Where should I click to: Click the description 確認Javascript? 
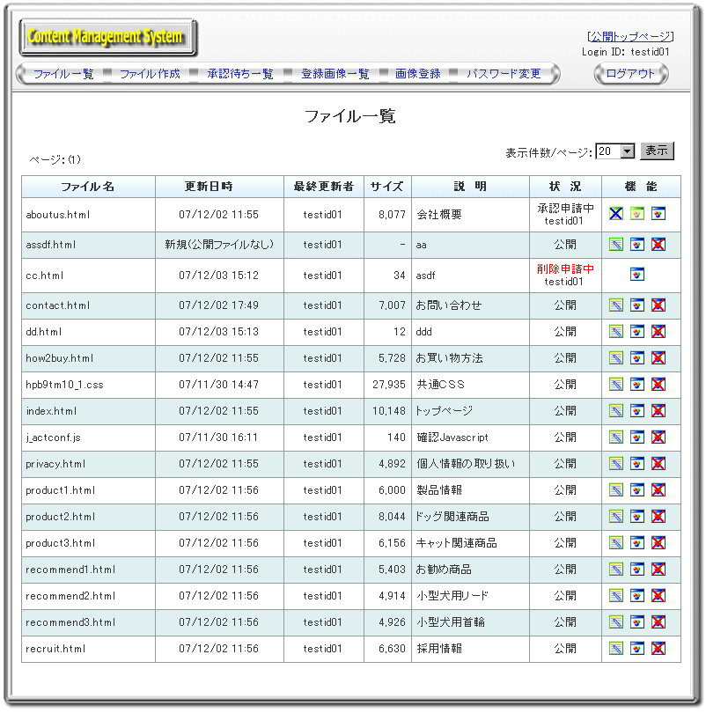click(452, 438)
